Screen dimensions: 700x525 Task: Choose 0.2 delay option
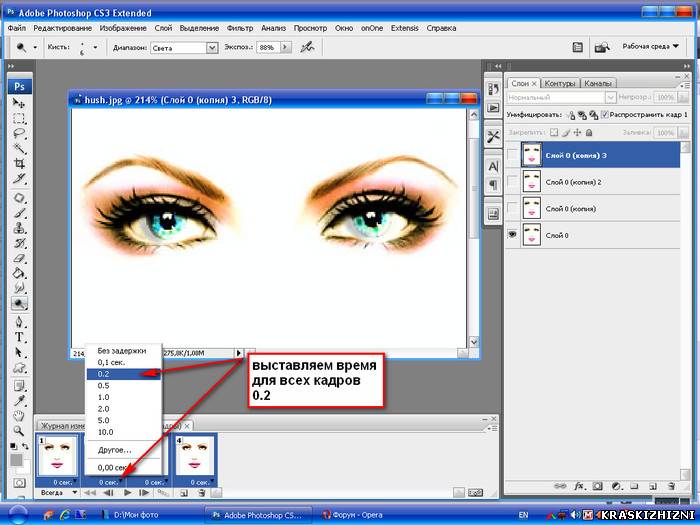point(123,374)
